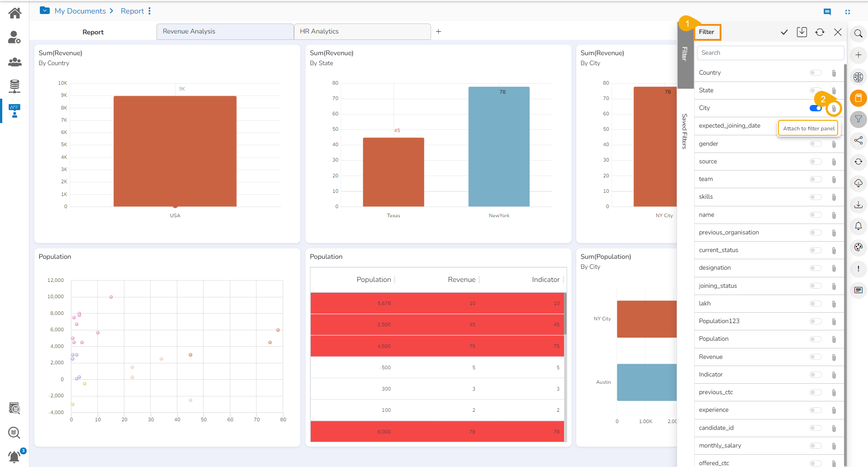Attach City to filter panel clip icon
Image resolution: width=868 pixels, height=467 pixels.
pos(834,109)
